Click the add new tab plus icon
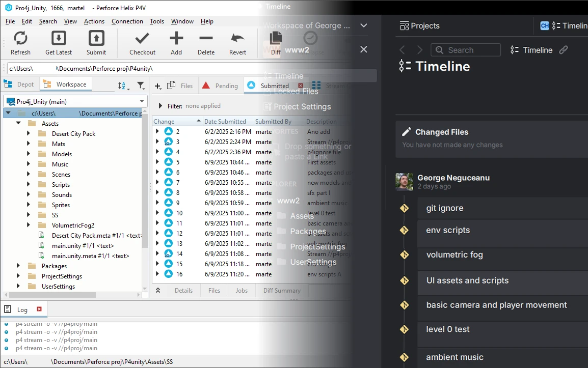Image resolution: width=588 pixels, height=368 pixels. coord(157,86)
